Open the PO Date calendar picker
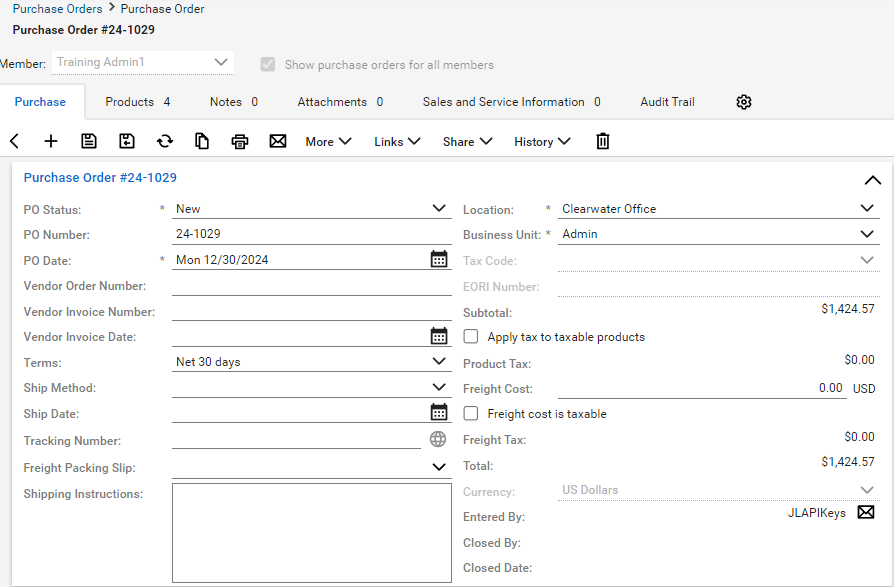 (x=439, y=260)
